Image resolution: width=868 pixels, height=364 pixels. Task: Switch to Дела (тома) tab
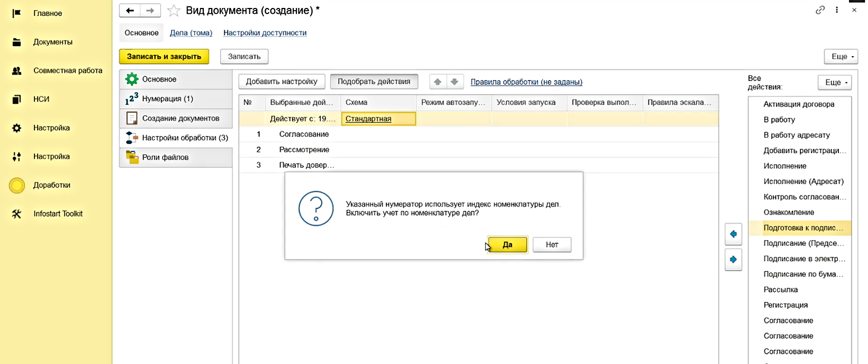(191, 33)
